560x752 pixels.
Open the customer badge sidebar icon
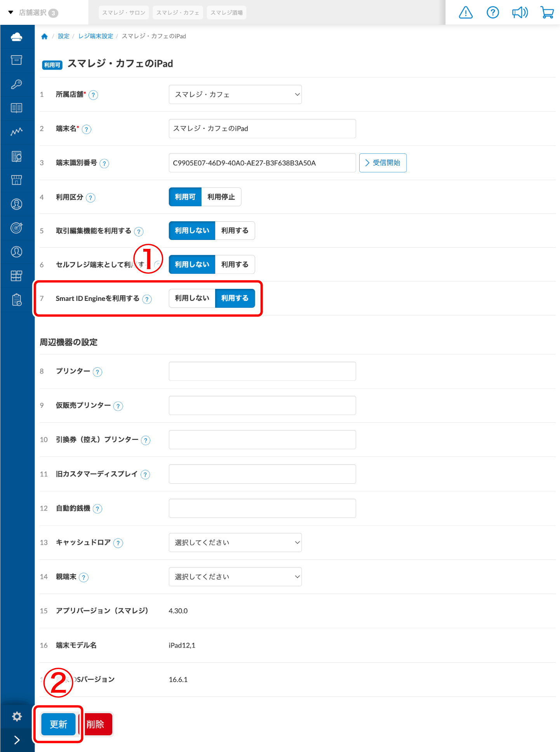[16, 204]
